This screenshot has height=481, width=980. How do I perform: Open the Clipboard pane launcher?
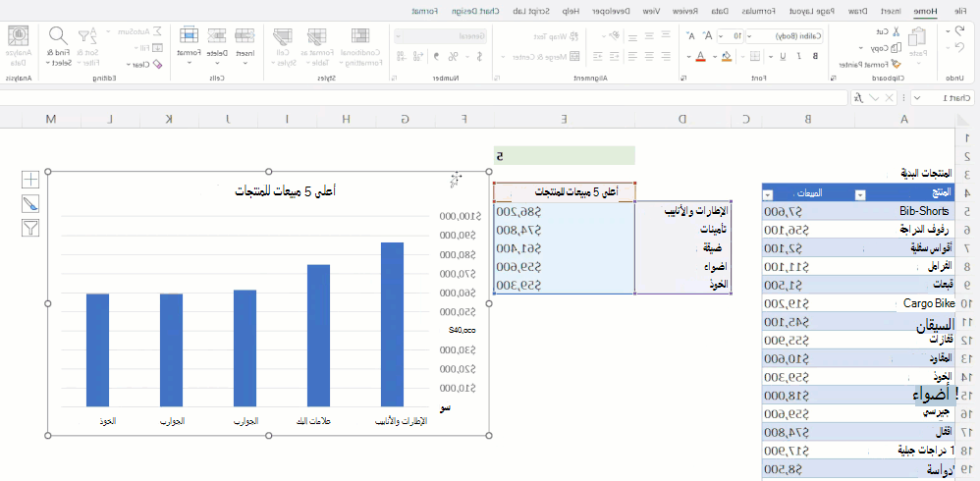point(833,79)
